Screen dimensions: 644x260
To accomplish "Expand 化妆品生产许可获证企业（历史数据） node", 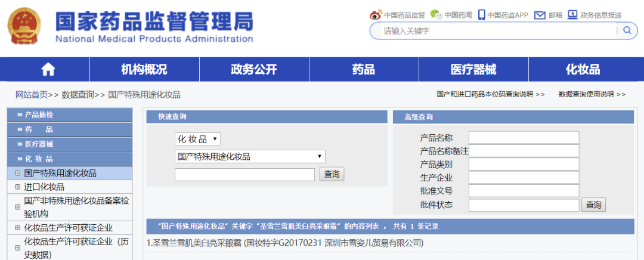I will (x=17, y=248).
